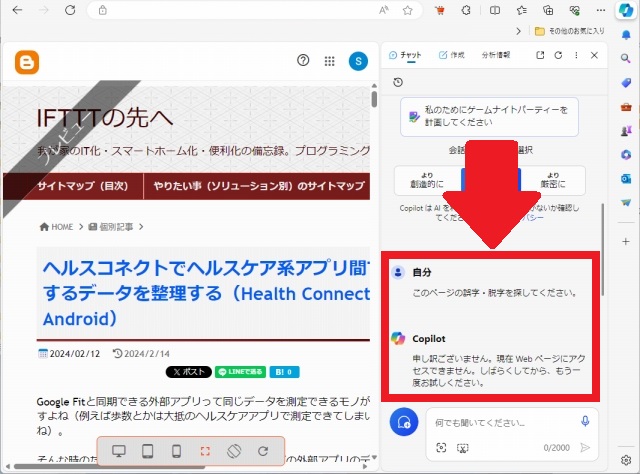
Task: Open account avatar labeled S
Action: coord(358,61)
